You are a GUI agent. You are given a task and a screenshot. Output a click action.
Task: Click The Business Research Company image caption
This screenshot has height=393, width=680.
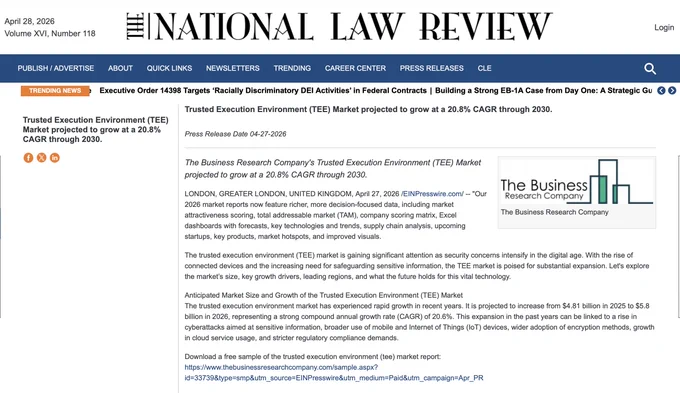554,212
